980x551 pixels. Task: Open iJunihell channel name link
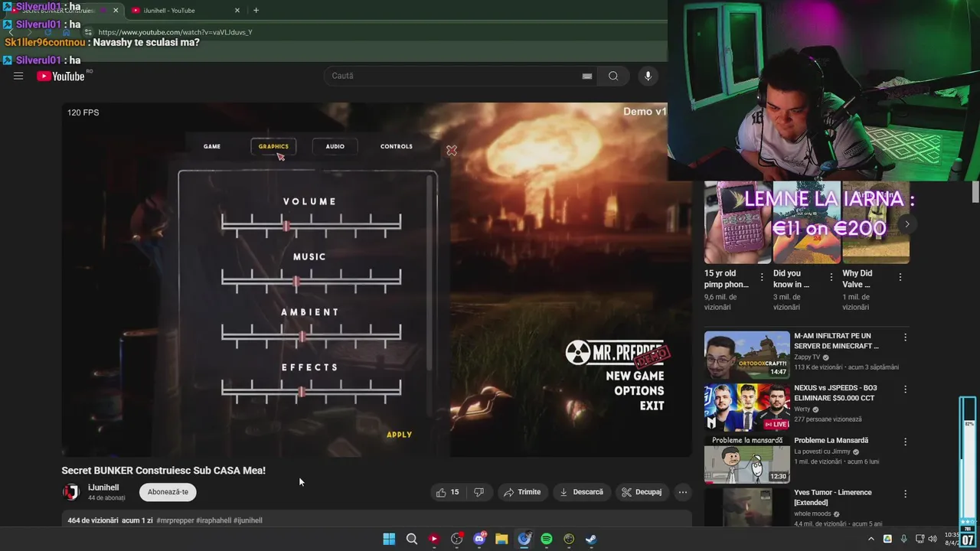click(103, 487)
